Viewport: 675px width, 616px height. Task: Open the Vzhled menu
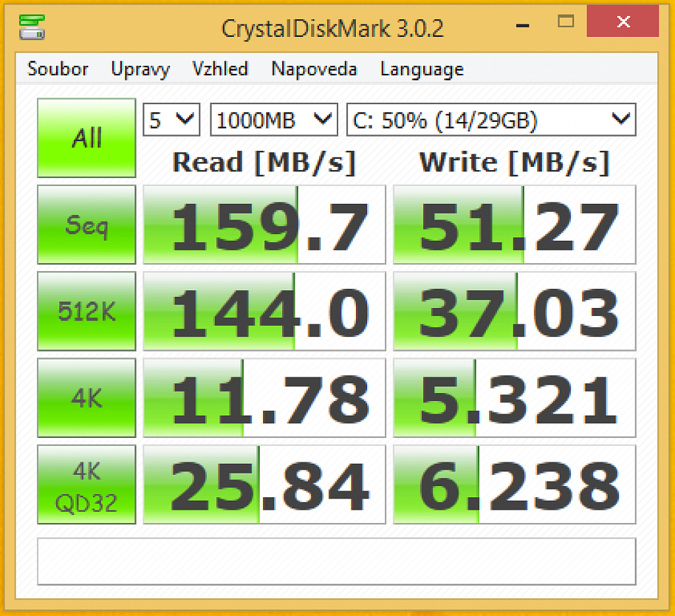(x=220, y=69)
